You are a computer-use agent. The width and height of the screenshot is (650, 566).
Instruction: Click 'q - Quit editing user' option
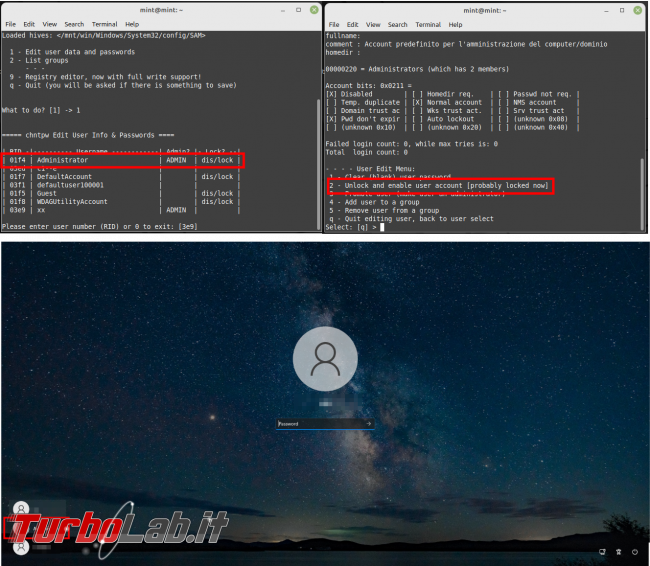tap(412, 219)
